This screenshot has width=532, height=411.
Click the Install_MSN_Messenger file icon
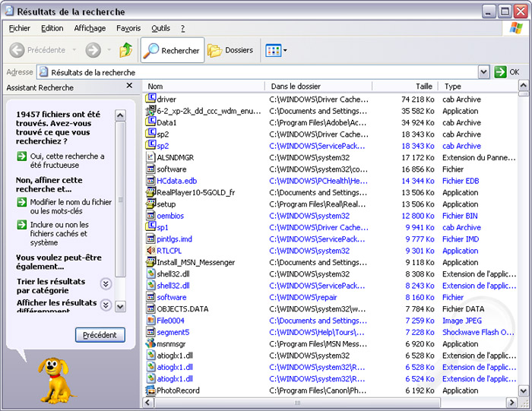[x=150, y=262]
